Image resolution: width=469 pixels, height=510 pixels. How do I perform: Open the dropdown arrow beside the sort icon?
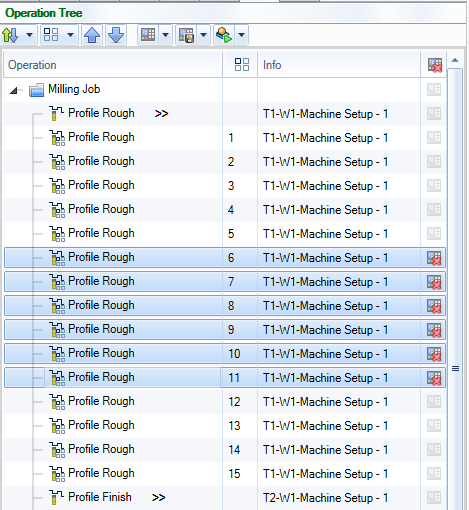point(29,35)
